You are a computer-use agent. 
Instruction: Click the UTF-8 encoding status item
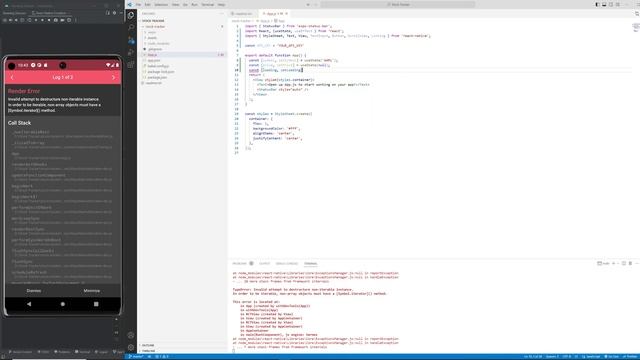(567, 357)
